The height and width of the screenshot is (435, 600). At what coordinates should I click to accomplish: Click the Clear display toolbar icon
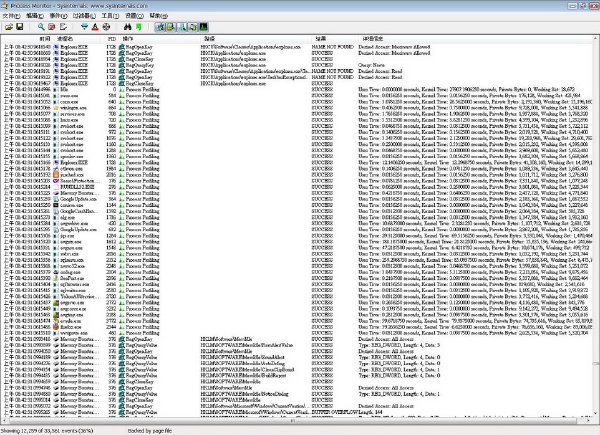(63, 27)
